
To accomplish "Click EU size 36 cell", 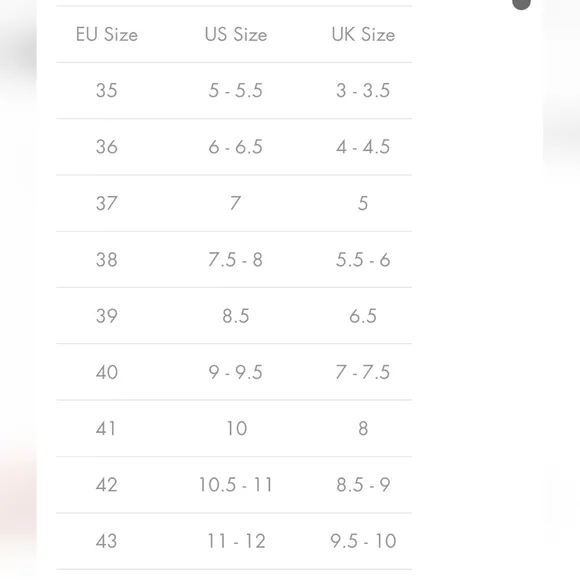I will tap(107, 147).
